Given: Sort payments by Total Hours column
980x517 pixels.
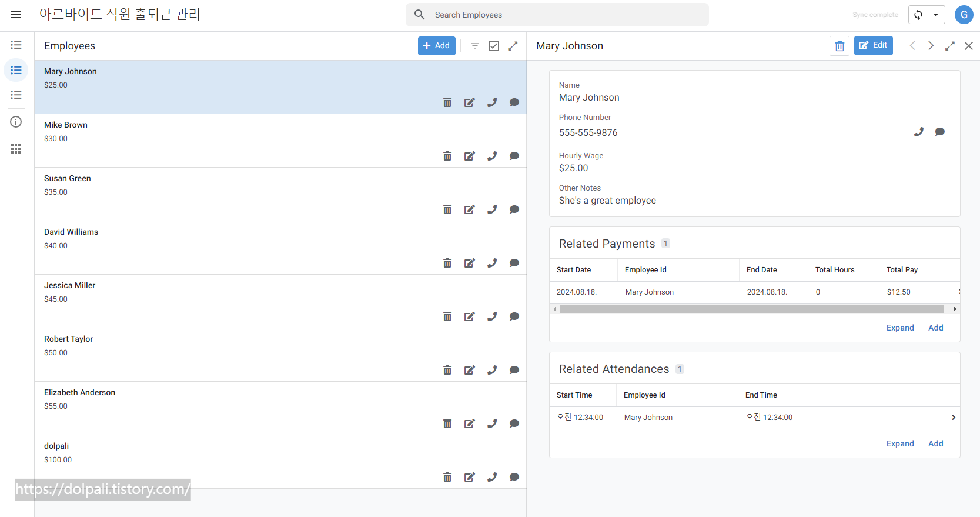Looking at the screenshot, I should 835,270.
